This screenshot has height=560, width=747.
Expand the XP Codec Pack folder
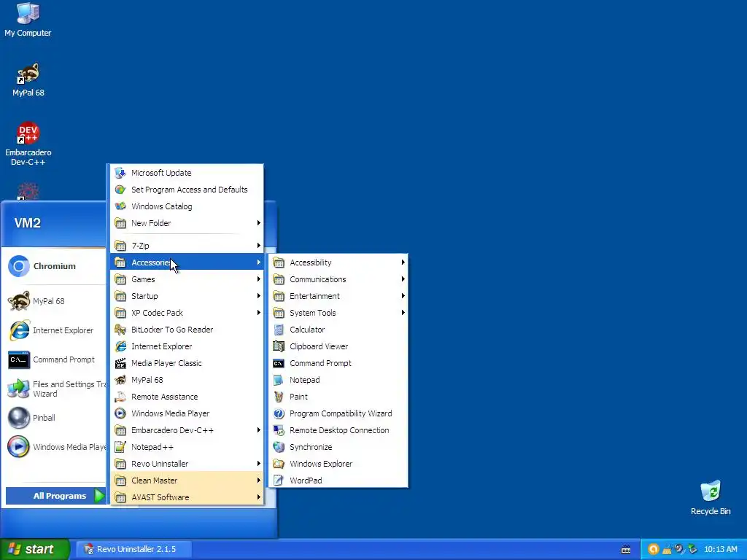tap(187, 312)
